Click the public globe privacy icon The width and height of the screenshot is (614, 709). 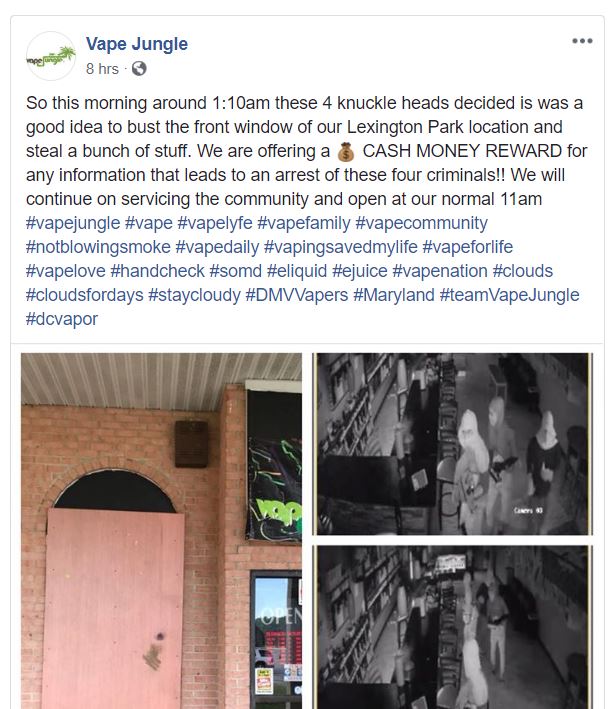139,69
